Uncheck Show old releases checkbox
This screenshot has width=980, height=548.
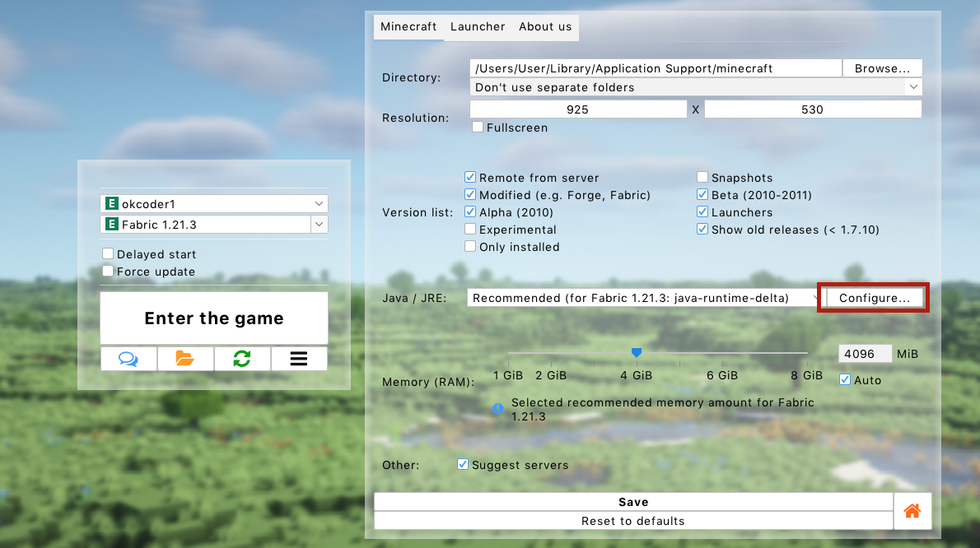(x=702, y=229)
